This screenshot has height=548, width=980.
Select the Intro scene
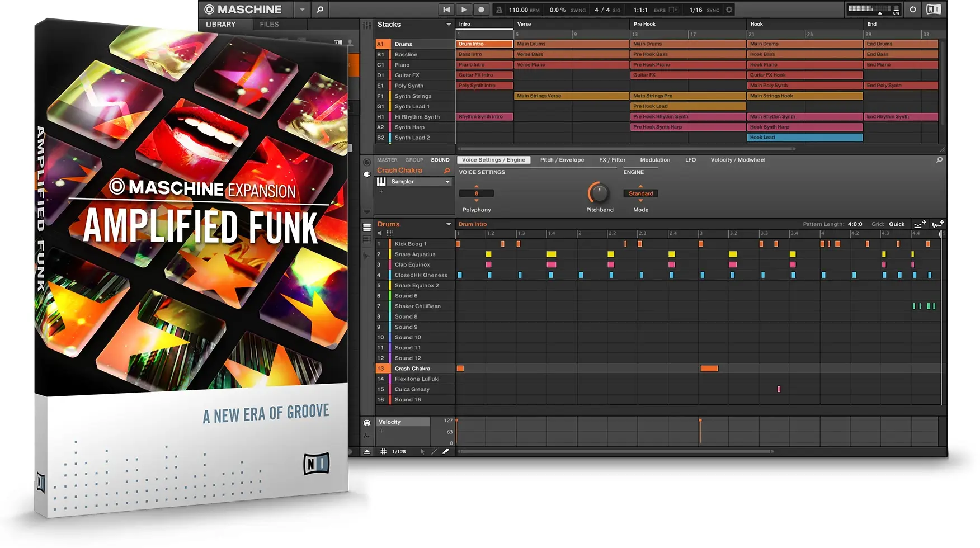484,24
